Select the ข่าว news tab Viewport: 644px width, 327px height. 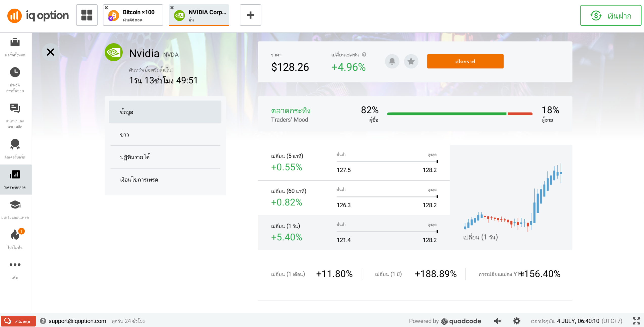click(x=165, y=134)
